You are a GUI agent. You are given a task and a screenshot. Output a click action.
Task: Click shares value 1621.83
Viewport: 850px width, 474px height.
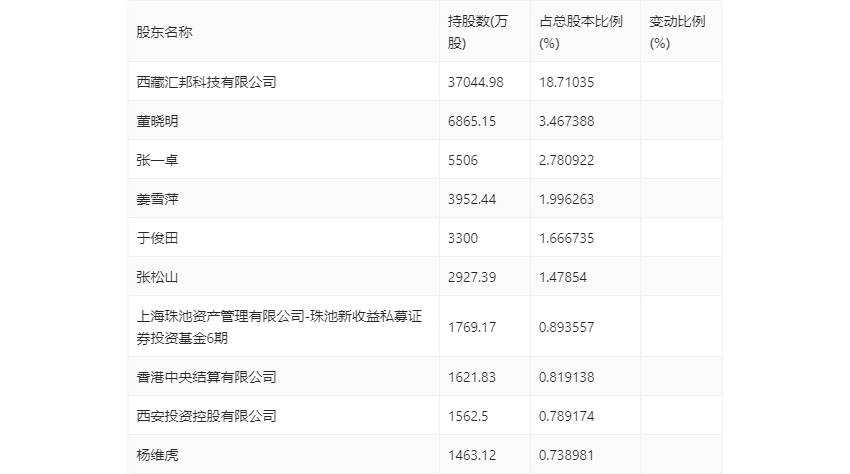tap(472, 377)
